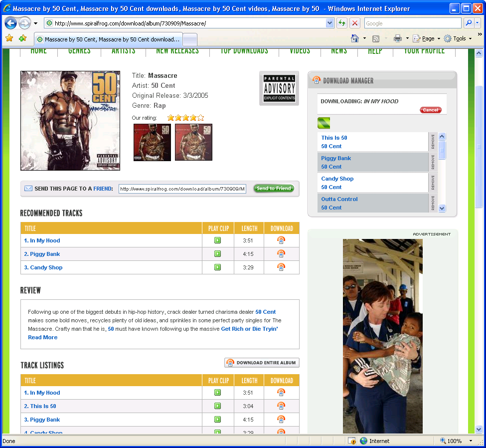Play clip for In My Hood in Recommended Tracks
The image size is (486, 448).
coord(218,240)
